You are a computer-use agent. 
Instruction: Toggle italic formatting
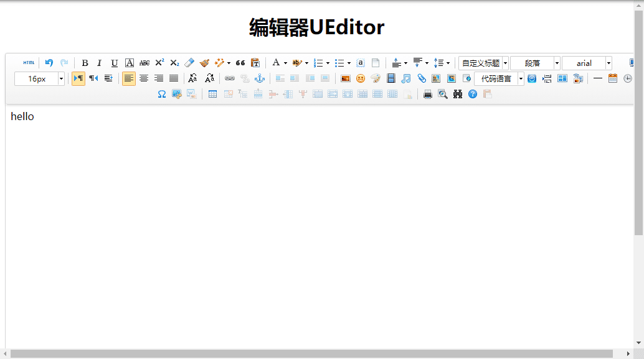[x=99, y=63]
